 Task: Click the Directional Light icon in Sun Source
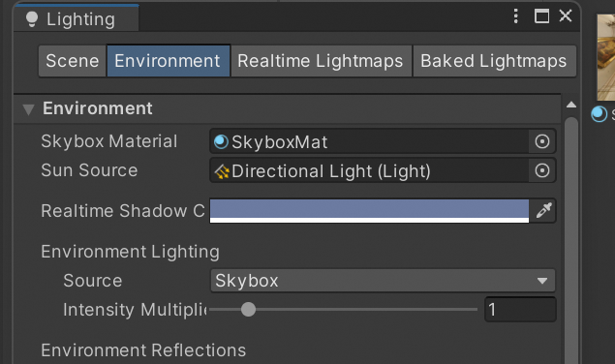tap(222, 171)
